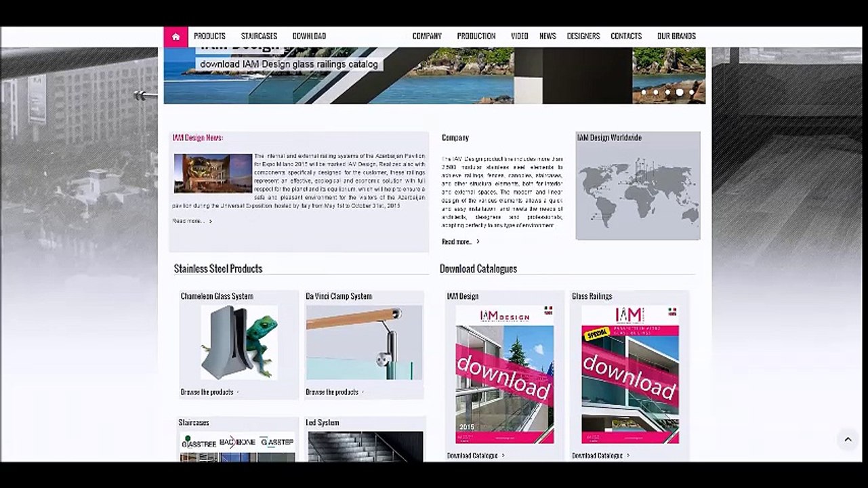Click Read more under IAM Design News
Viewport: 868px width, 488px height.
192,221
